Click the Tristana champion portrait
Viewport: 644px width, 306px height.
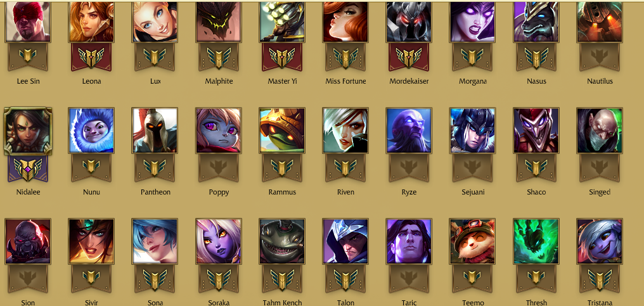click(599, 241)
